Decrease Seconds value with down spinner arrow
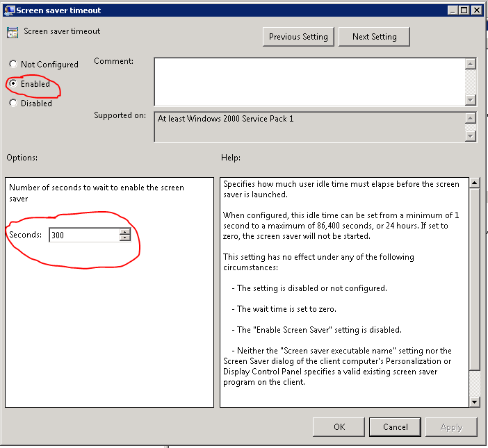 click(x=125, y=238)
